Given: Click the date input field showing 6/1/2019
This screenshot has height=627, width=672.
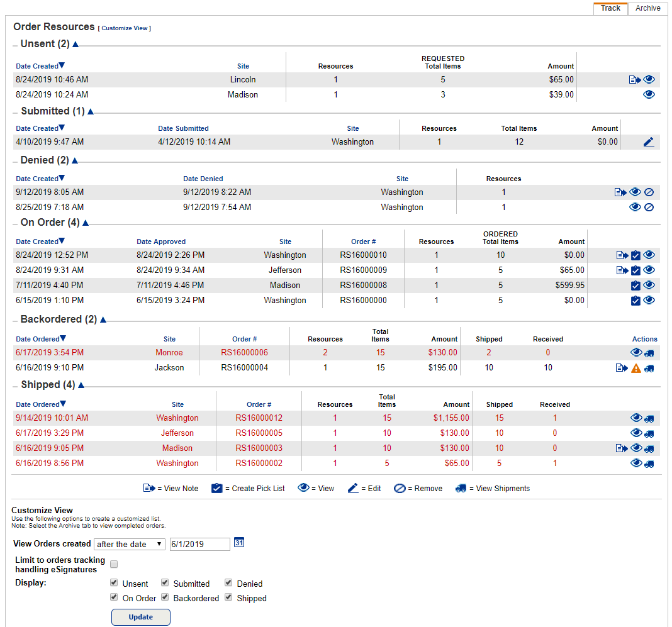Looking at the screenshot, I should pyautogui.click(x=199, y=544).
